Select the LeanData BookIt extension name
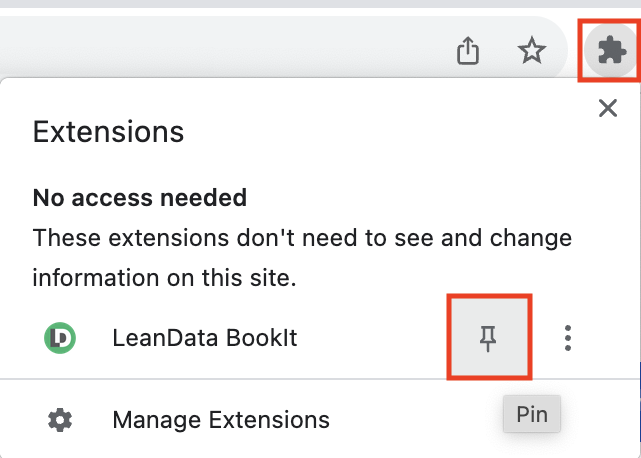The height and width of the screenshot is (458, 641). pos(205,338)
